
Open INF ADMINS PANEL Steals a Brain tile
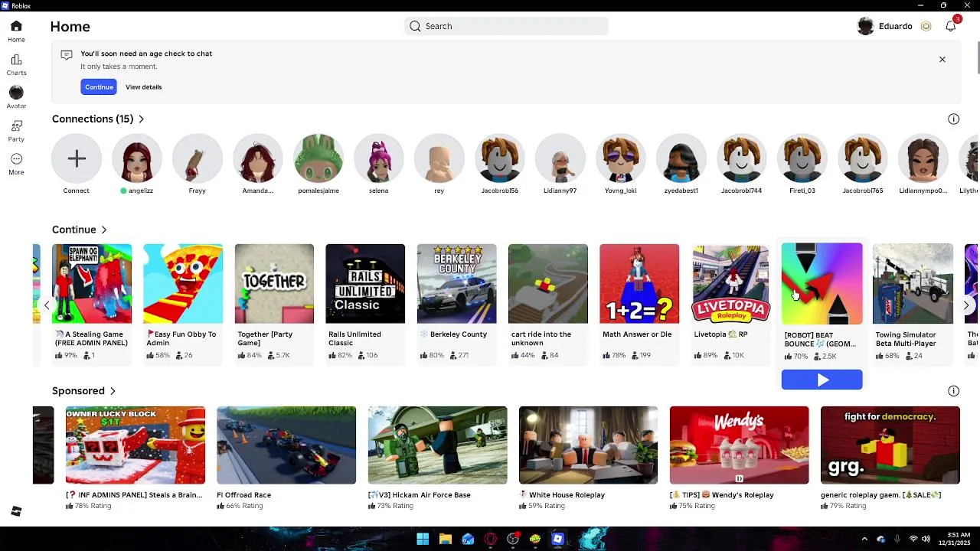[136, 445]
